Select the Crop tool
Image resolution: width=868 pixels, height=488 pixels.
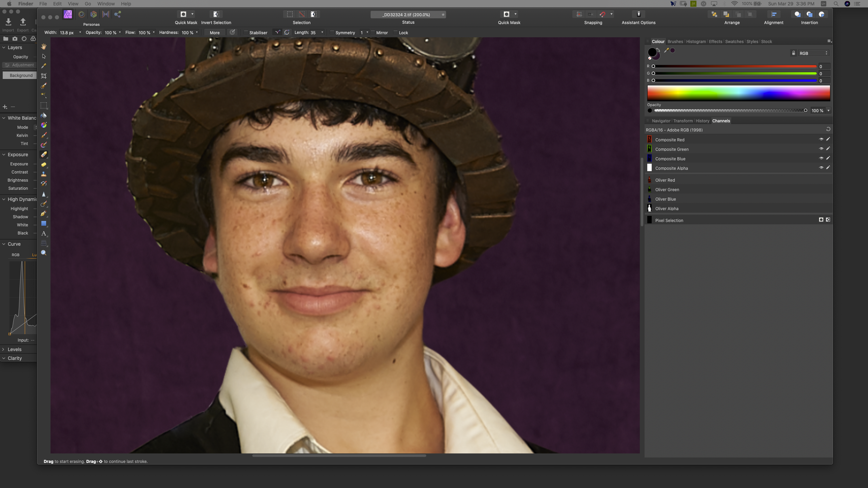44,76
